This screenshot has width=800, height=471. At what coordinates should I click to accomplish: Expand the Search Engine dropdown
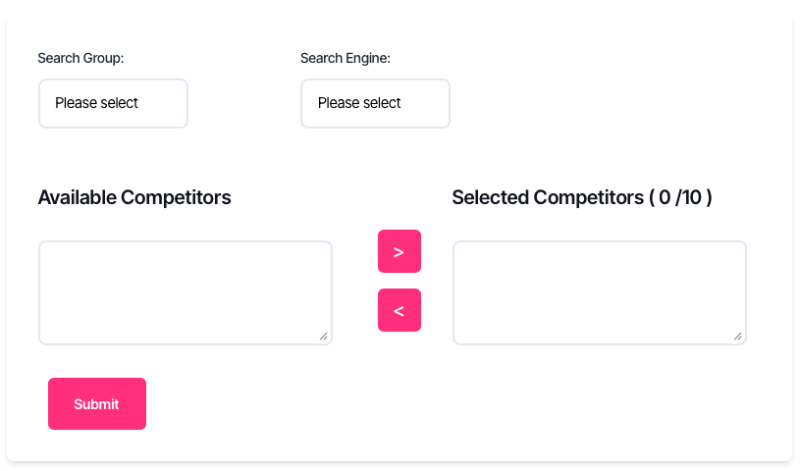[375, 103]
